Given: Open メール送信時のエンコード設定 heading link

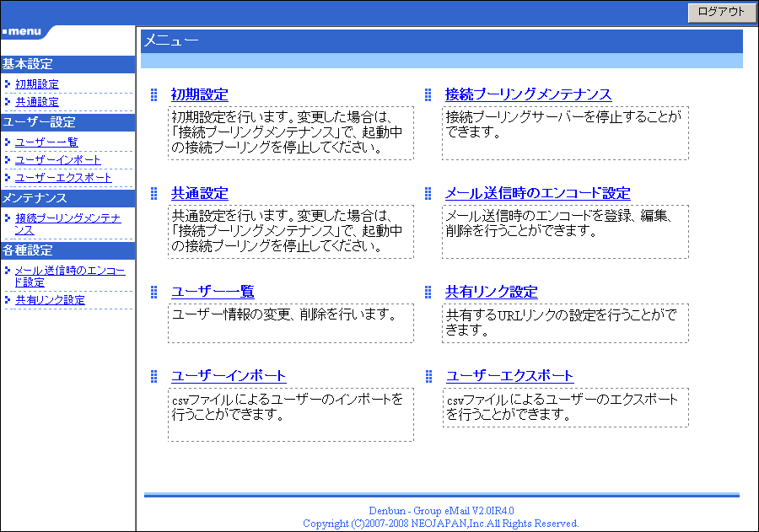Looking at the screenshot, I should point(537,193).
